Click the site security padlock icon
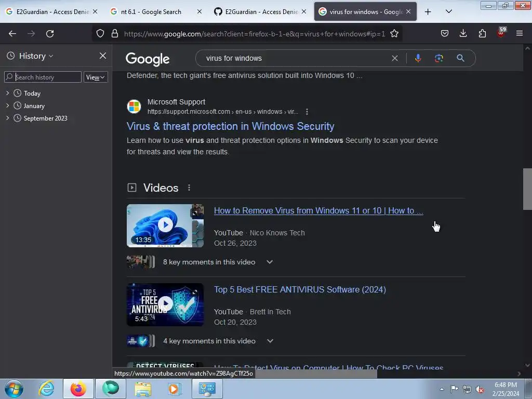This screenshot has height=399, width=532. click(115, 34)
